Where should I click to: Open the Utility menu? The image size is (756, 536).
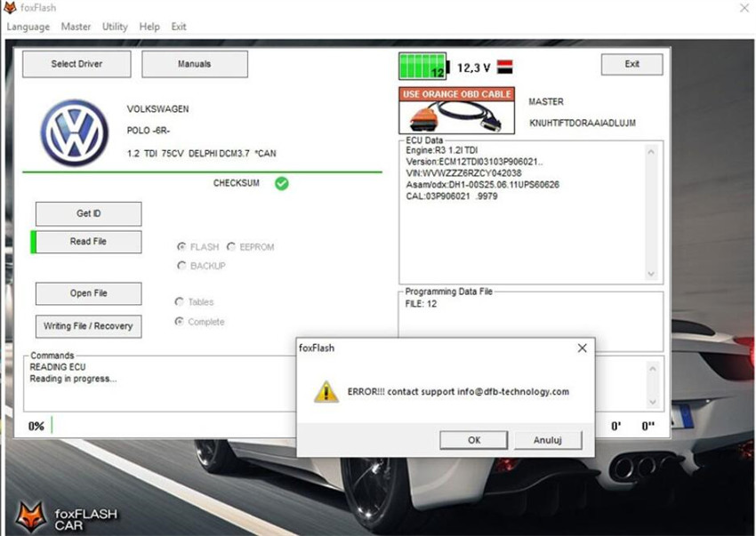coord(115,27)
